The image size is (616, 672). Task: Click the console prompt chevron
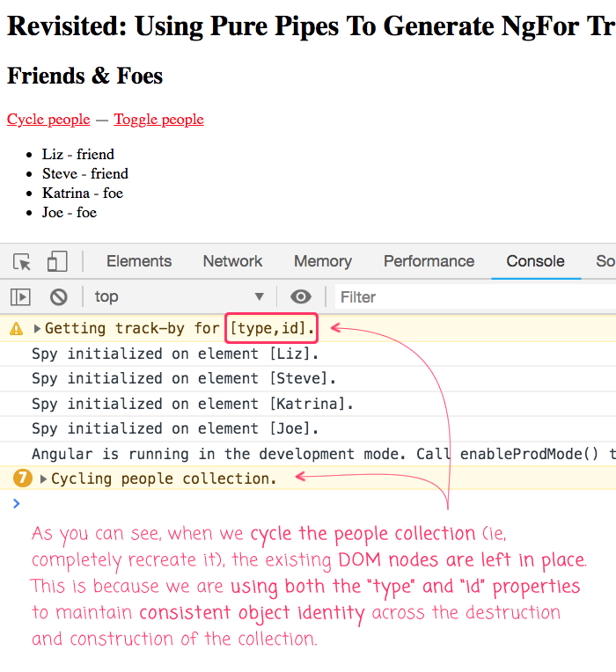pyautogui.click(x=17, y=503)
